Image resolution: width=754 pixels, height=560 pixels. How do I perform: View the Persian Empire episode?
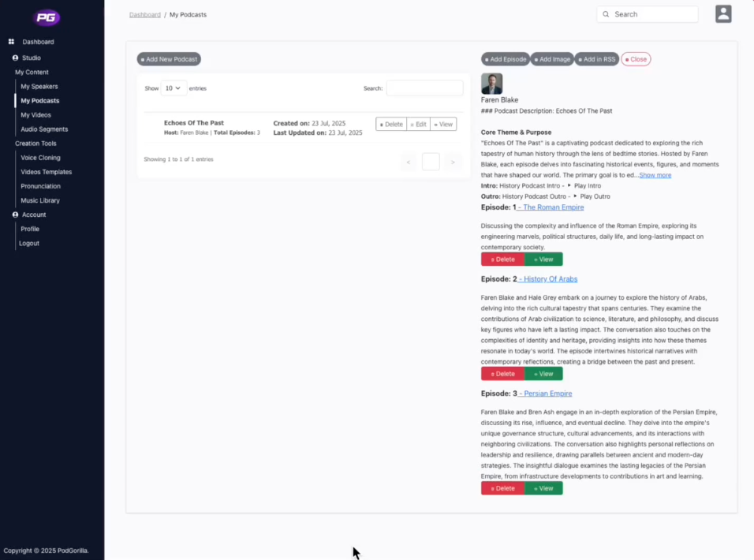pyautogui.click(x=543, y=488)
